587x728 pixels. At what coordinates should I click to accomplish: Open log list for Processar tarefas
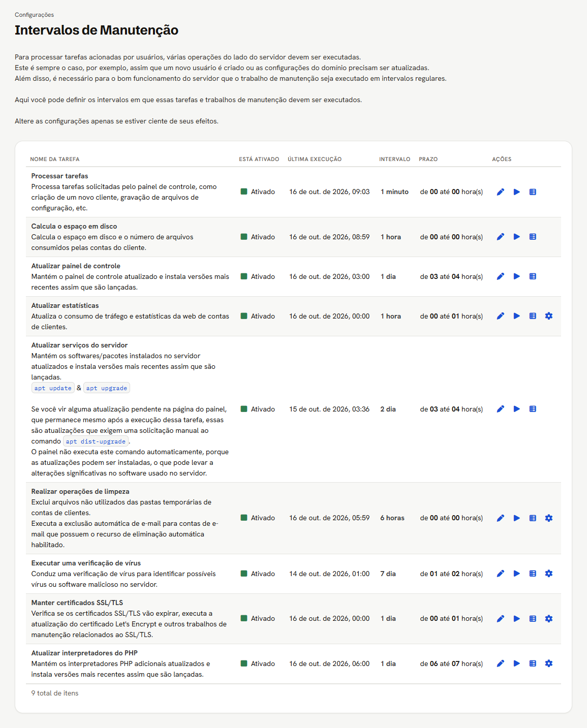coord(533,192)
